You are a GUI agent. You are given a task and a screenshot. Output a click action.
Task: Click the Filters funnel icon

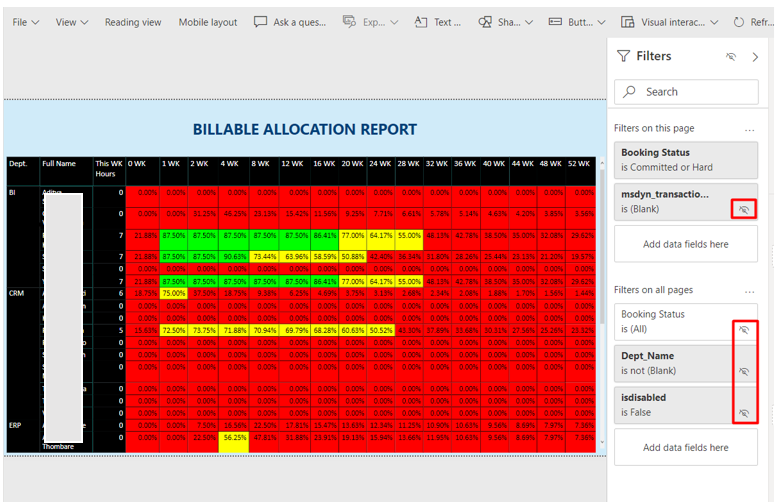(x=624, y=56)
